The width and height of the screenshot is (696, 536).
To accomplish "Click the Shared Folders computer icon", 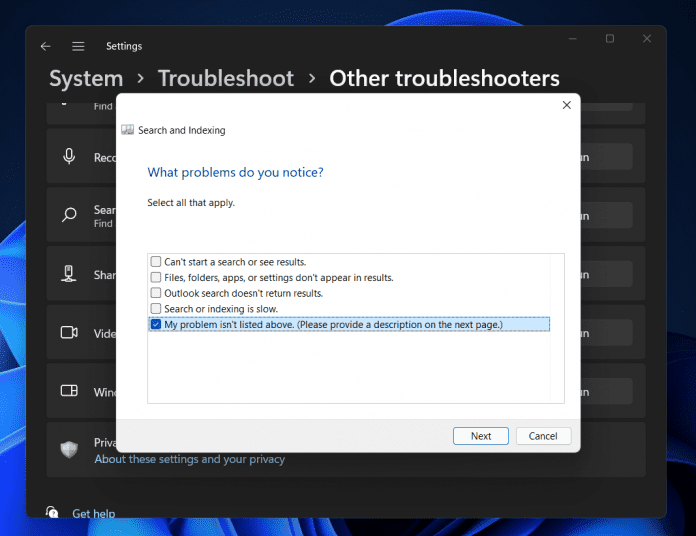I will [70, 273].
